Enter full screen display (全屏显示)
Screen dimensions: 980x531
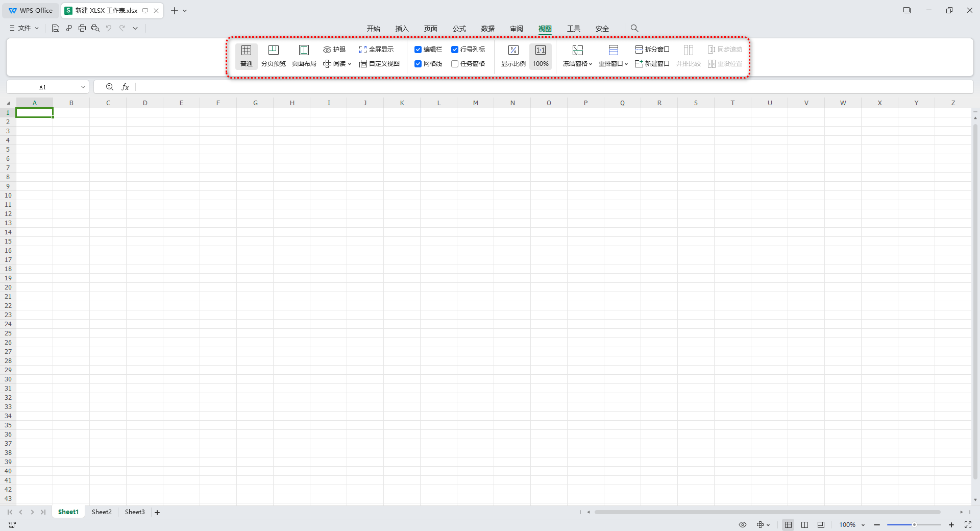(x=376, y=50)
